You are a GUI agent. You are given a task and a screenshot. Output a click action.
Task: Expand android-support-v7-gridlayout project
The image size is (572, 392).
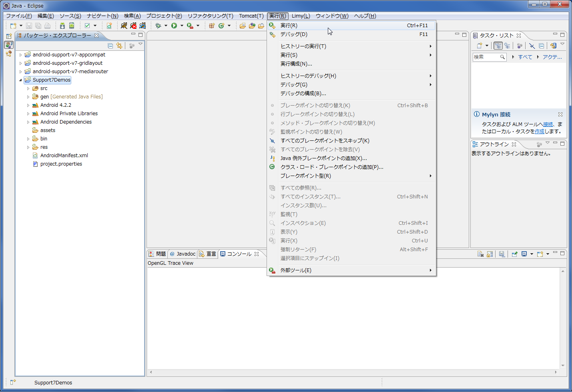point(20,63)
